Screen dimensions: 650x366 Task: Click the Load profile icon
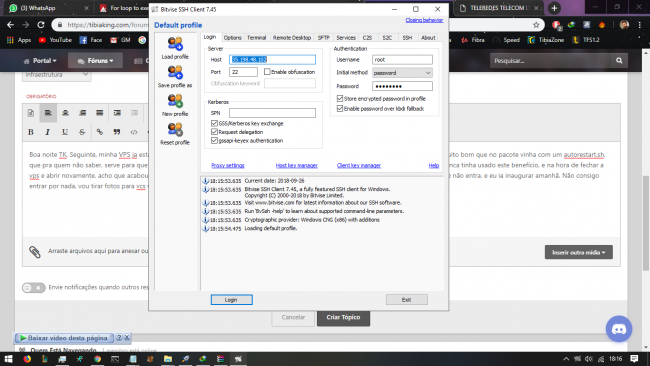175,44
